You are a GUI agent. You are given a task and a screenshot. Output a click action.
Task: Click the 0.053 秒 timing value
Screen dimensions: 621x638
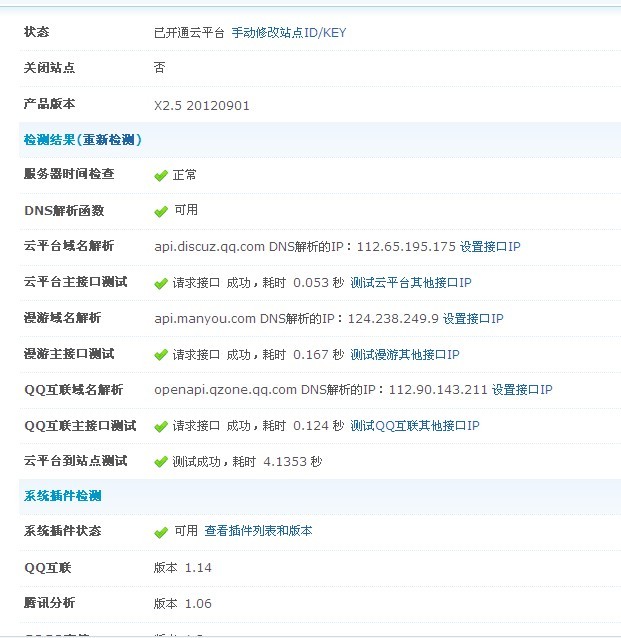(319, 282)
